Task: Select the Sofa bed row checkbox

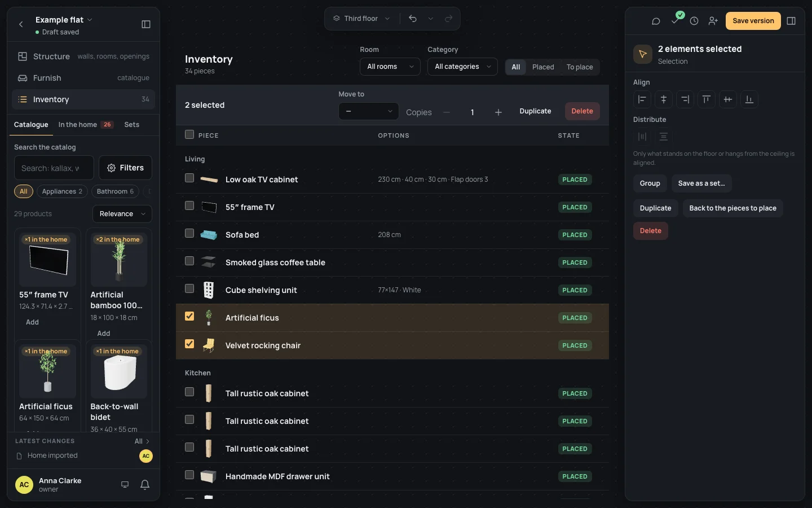Action: click(189, 233)
